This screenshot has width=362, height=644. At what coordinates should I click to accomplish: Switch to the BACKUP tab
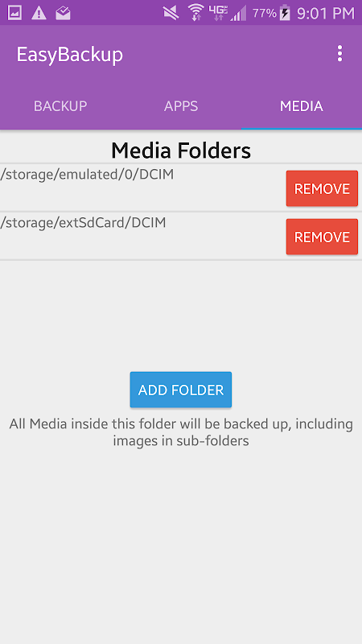[x=60, y=106]
